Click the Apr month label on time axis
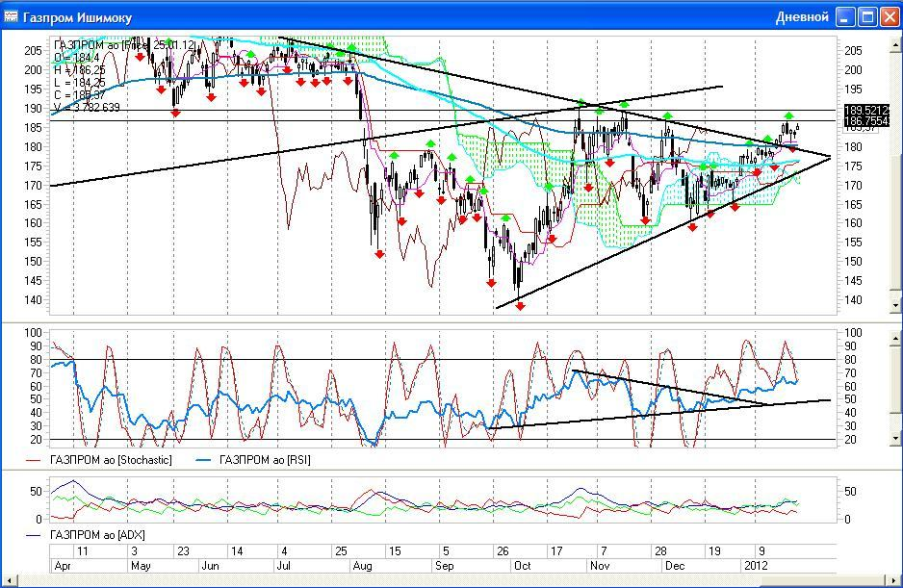The height and width of the screenshot is (588, 903). pos(63,566)
